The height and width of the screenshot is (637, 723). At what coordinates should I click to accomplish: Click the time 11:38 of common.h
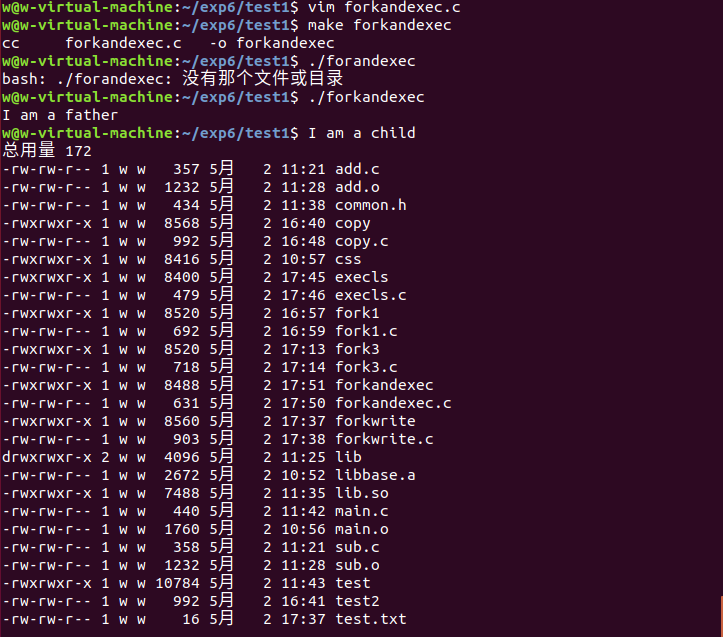303,205
